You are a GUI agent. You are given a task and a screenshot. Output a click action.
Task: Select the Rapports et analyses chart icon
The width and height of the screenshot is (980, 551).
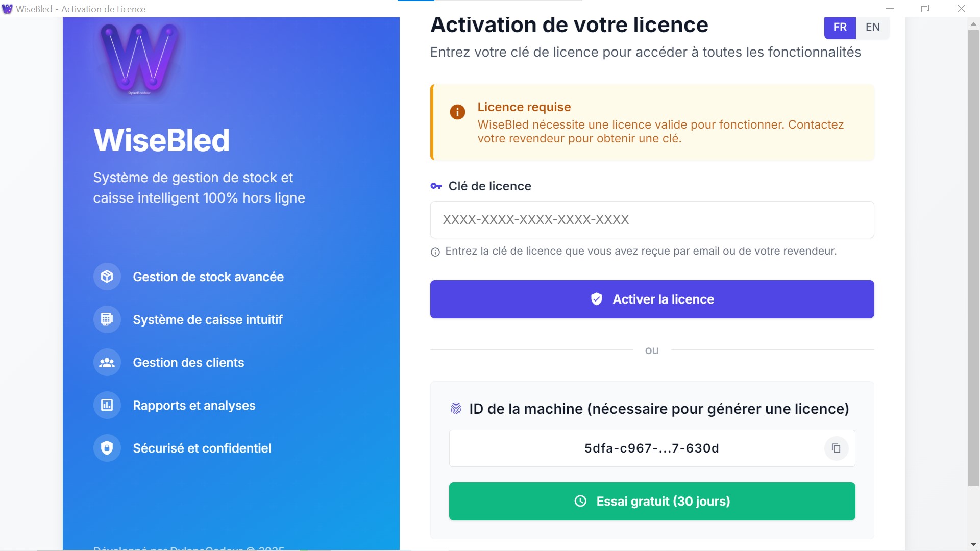[x=106, y=405]
